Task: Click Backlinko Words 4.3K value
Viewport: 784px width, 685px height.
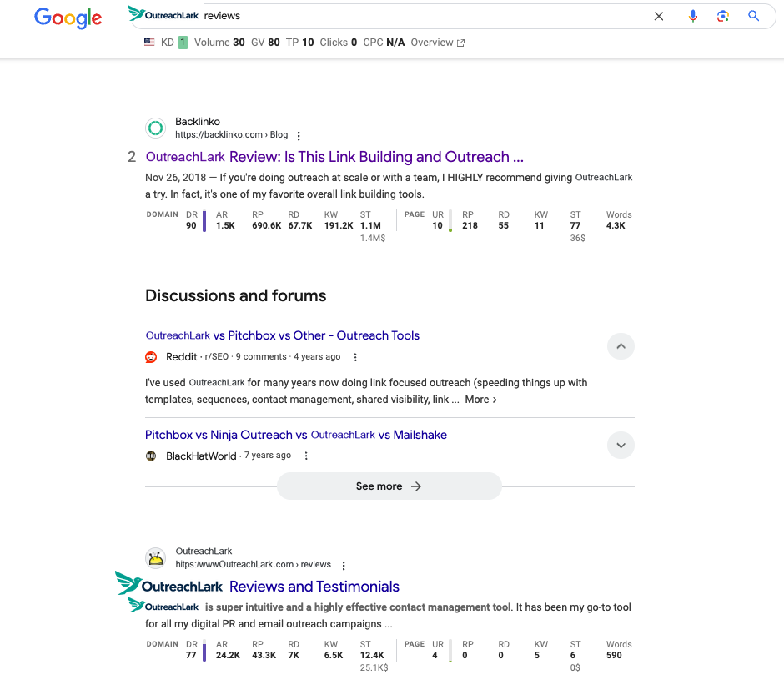Action: [x=616, y=225]
